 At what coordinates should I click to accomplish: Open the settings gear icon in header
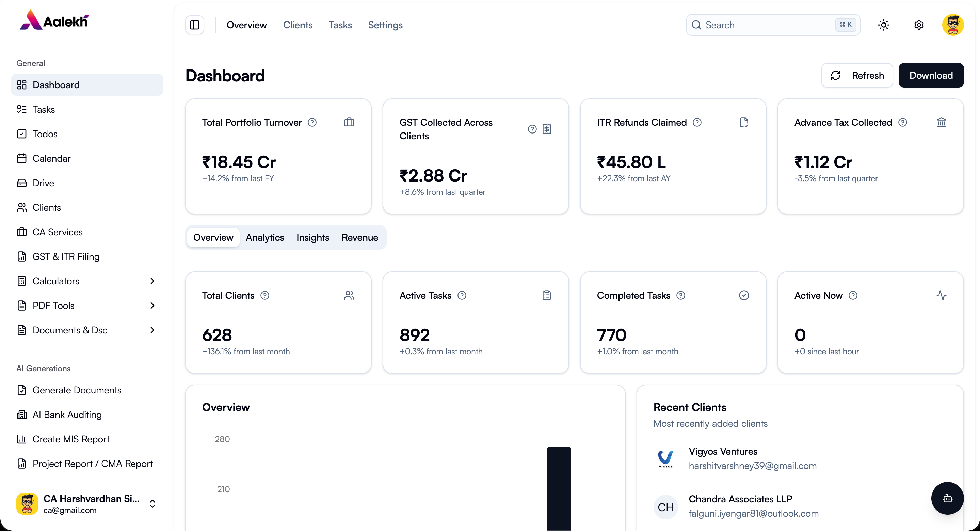click(919, 25)
